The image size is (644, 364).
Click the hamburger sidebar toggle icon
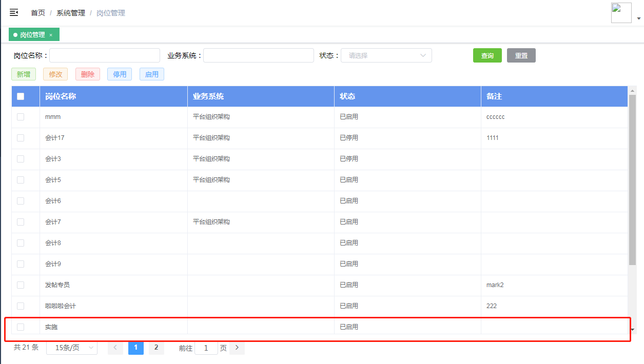click(x=13, y=12)
